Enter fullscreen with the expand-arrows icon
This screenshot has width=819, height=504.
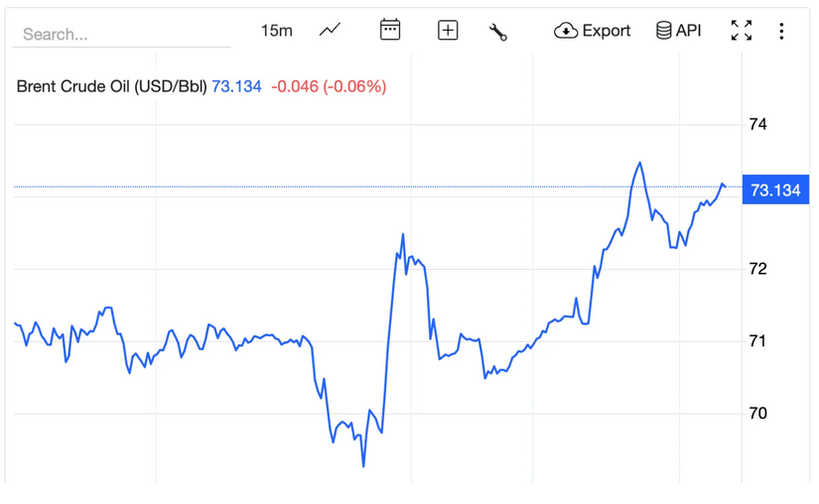(741, 31)
